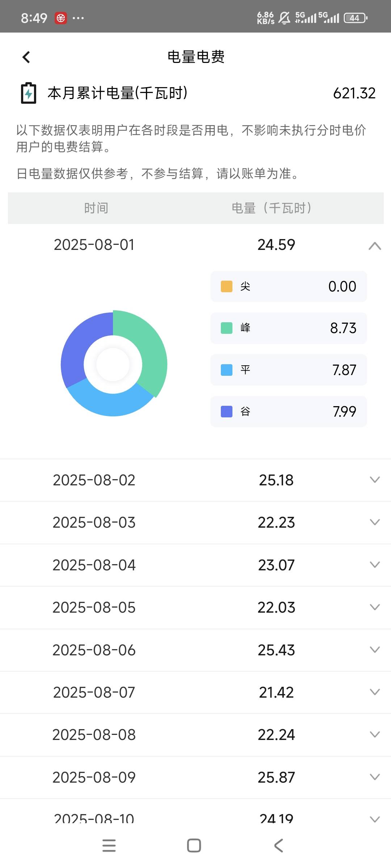Expand details for 2025-08-09
The height and width of the screenshot is (868, 391).
click(375, 777)
